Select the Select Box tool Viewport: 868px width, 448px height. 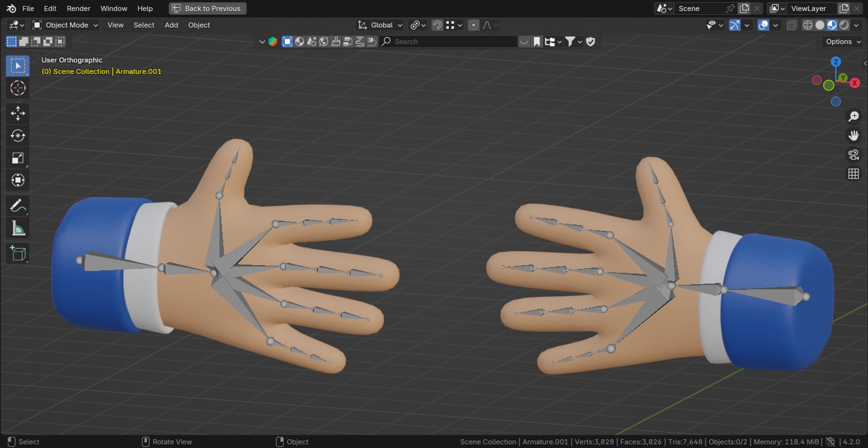coord(18,66)
